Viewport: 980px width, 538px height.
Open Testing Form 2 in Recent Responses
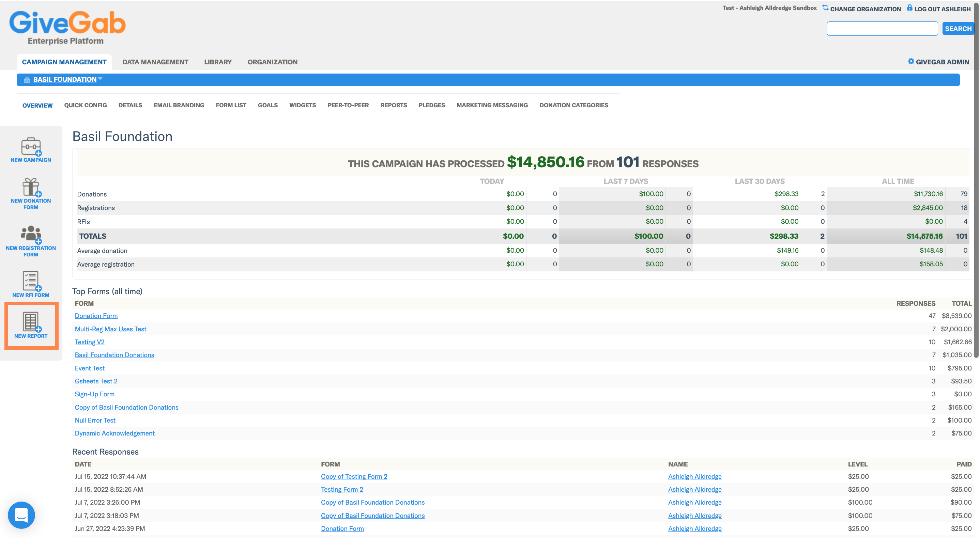click(342, 489)
